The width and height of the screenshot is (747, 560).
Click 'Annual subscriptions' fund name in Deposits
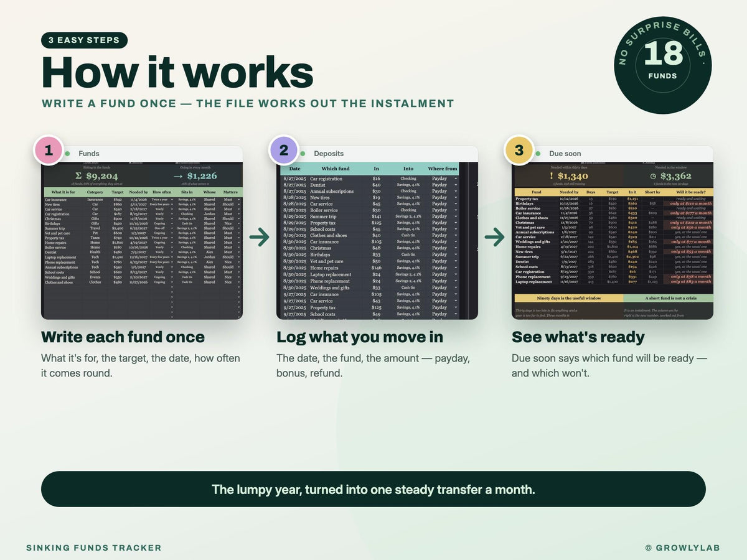[x=332, y=191]
